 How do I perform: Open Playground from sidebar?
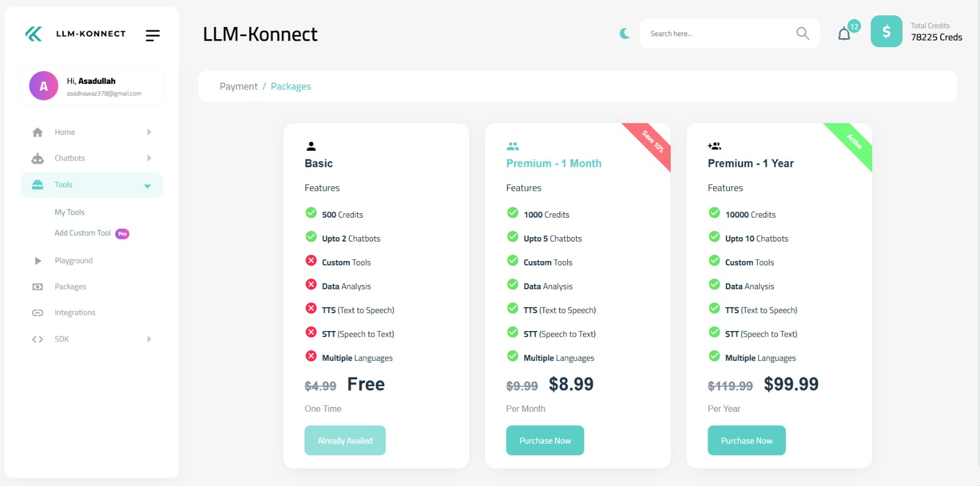73,260
